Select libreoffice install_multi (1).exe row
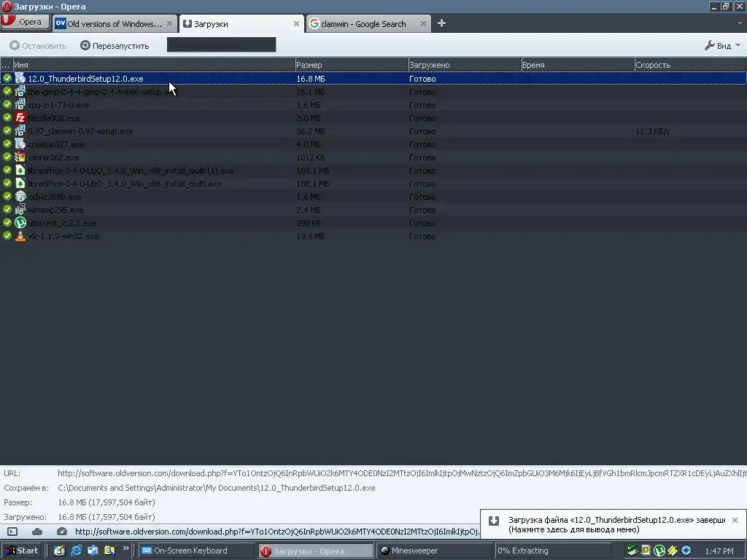This screenshot has width=747, height=560. point(373,171)
